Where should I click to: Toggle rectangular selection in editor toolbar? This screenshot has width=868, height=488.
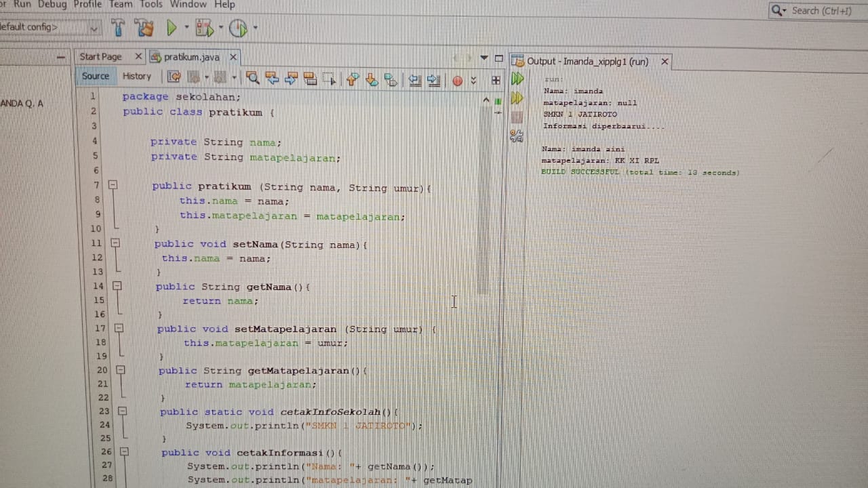(329, 79)
